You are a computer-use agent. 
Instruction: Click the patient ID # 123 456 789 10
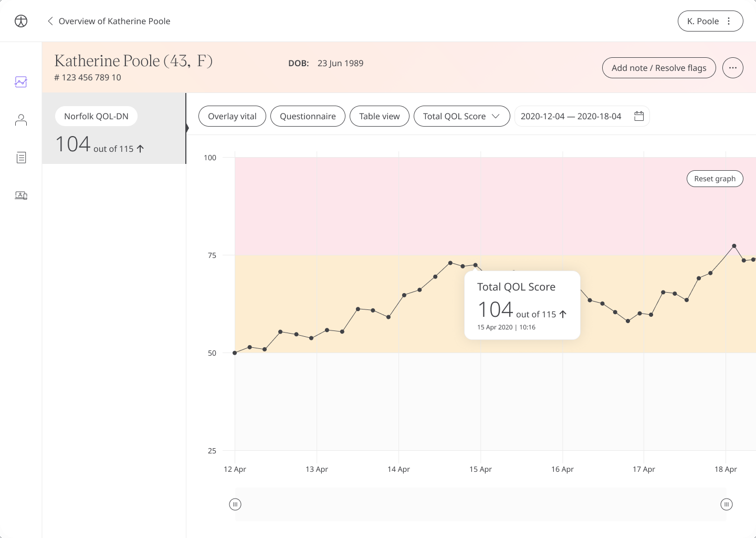tap(88, 77)
